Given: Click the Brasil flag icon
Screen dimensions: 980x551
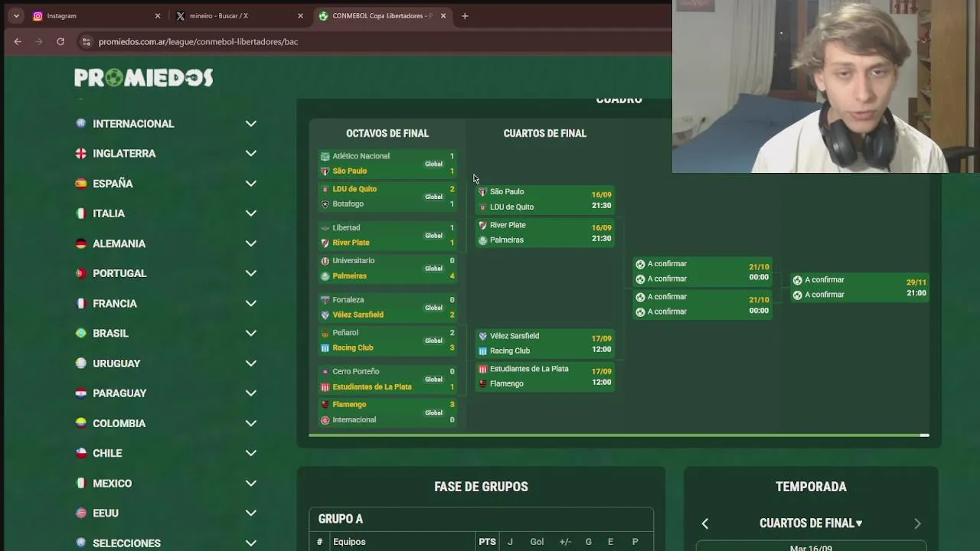Looking at the screenshot, I should [x=80, y=333].
